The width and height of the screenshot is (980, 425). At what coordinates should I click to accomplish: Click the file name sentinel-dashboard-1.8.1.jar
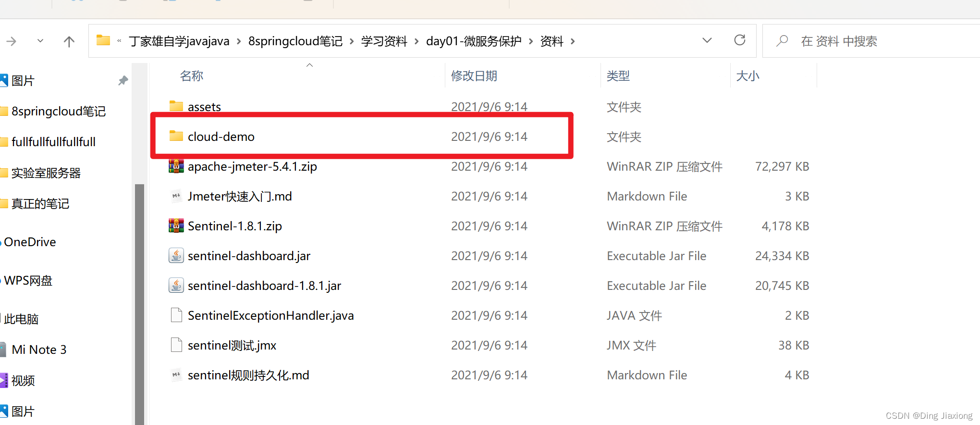[x=264, y=286]
